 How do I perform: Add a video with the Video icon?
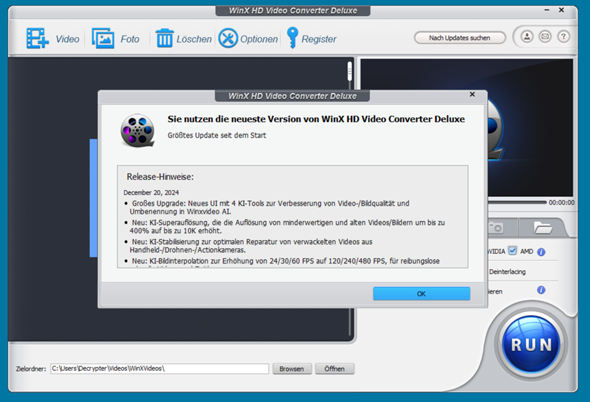click(38, 38)
